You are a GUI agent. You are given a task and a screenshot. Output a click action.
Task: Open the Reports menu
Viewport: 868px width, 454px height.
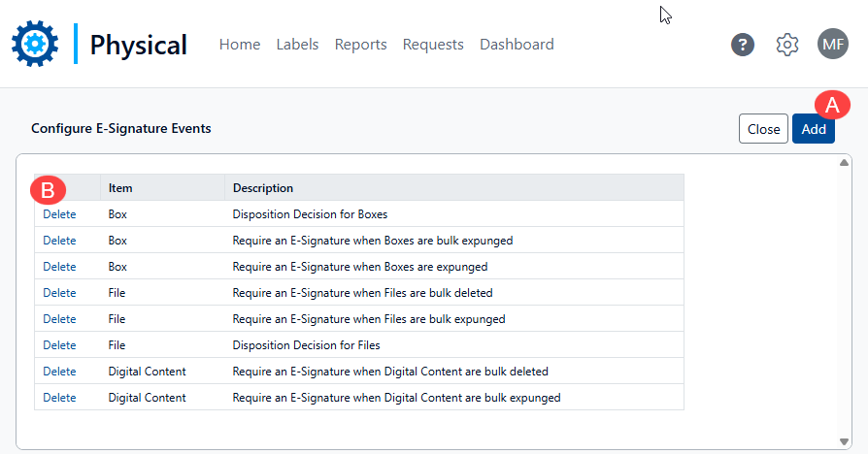(360, 45)
